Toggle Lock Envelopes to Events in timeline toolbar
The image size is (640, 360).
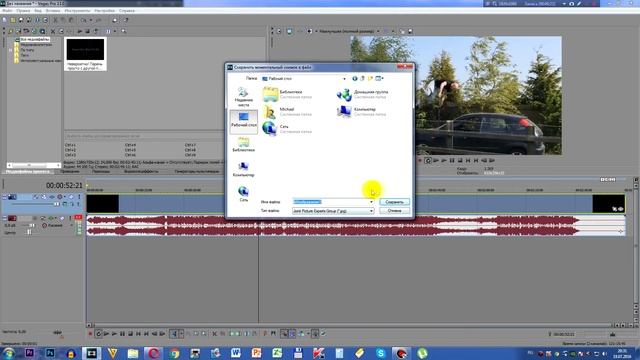(315, 334)
